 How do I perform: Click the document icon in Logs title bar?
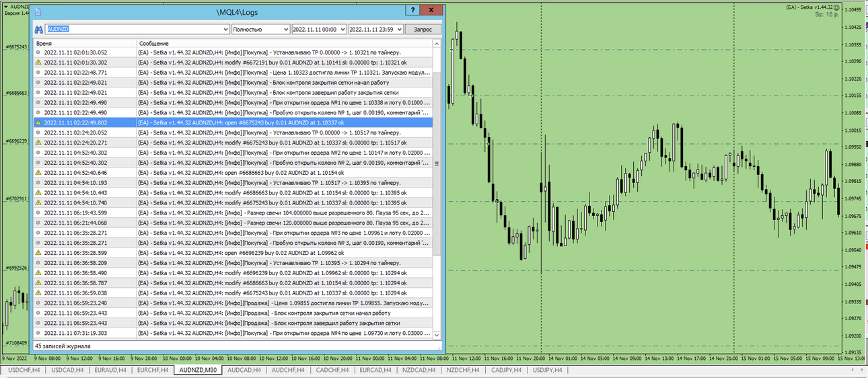click(x=38, y=11)
